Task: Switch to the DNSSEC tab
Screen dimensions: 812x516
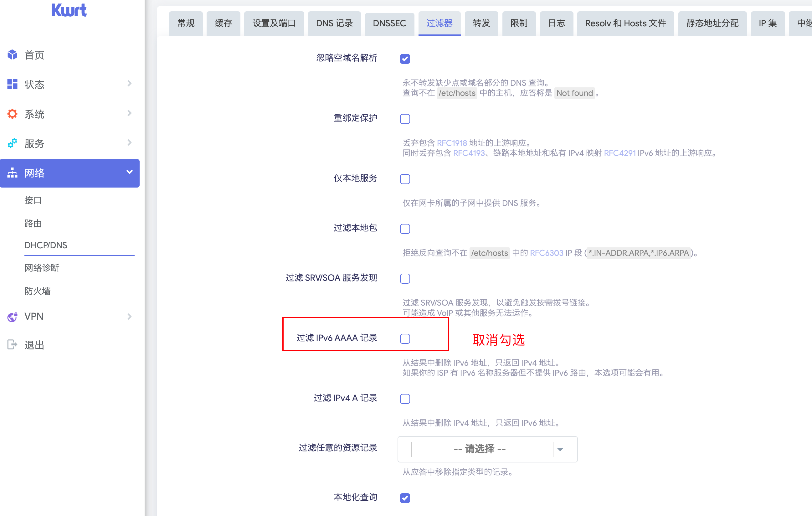Action: tap(389, 23)
